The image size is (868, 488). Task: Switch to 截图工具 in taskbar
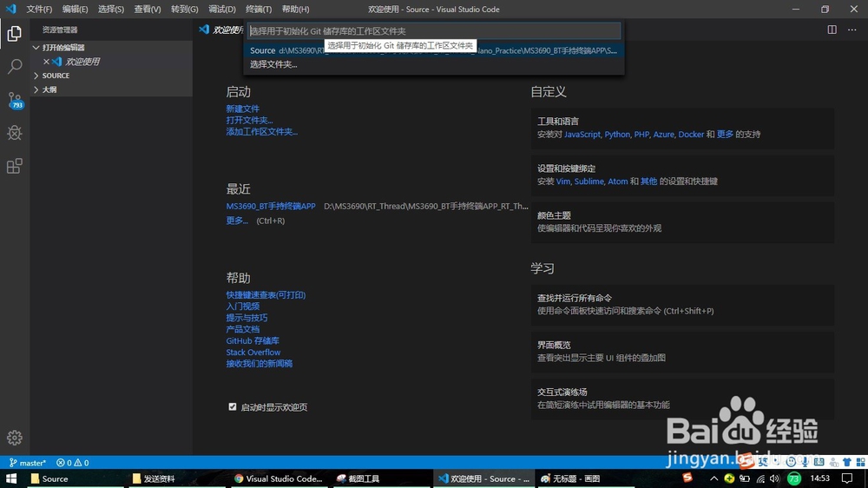[x=382, y=478]
